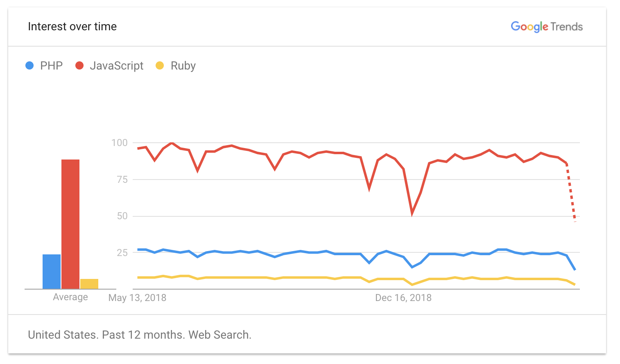The width and height of the screenshot is (620, 364).
Task: Click the 75 y-axis value label
Action: pyautogui.click(x=122, y=180)
